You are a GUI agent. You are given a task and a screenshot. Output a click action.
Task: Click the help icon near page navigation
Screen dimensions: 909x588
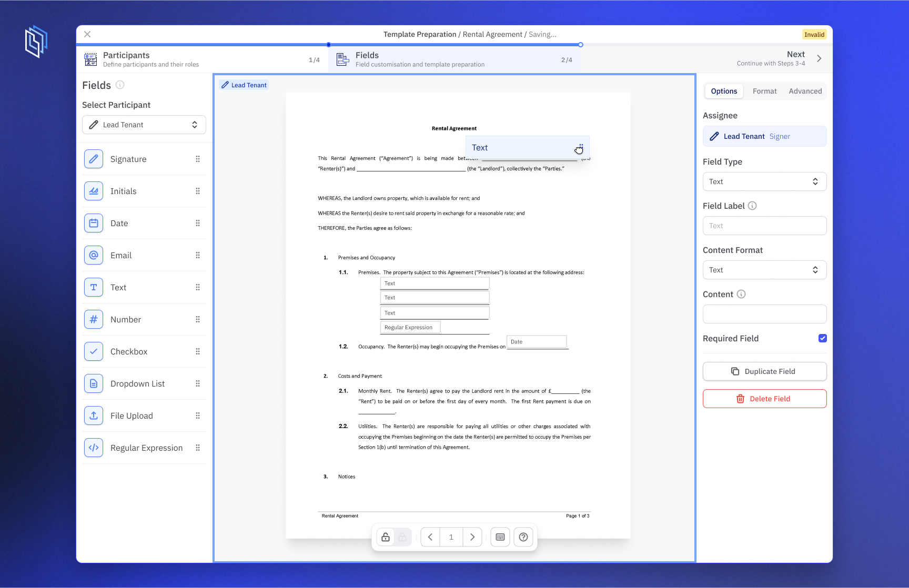click(x=523, y=537)
